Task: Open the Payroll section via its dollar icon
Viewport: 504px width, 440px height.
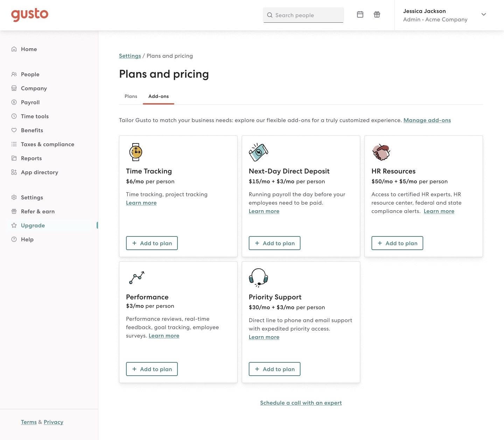Action: tap(14, 102)
